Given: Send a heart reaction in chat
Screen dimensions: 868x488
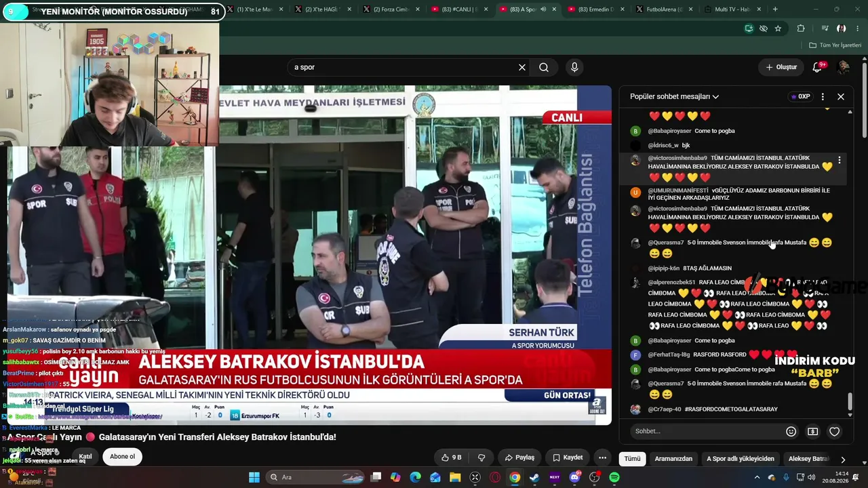Looking at the screenshot, I should 835,431.
